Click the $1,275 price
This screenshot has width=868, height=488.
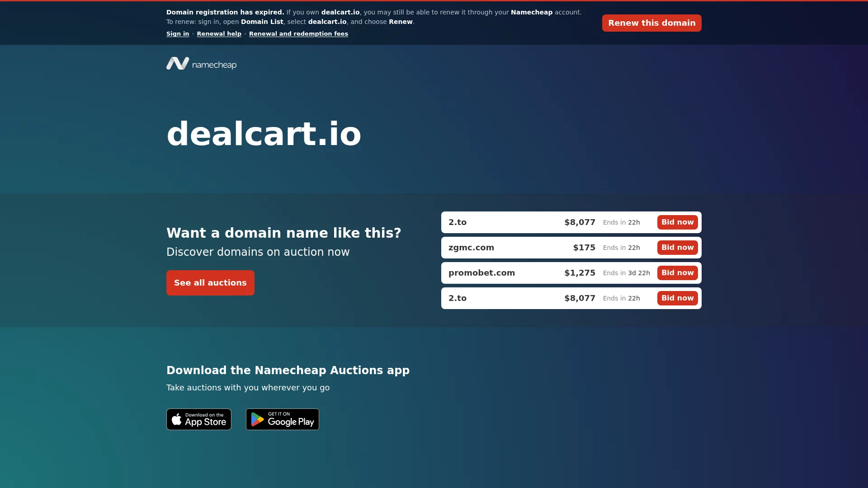580,273
